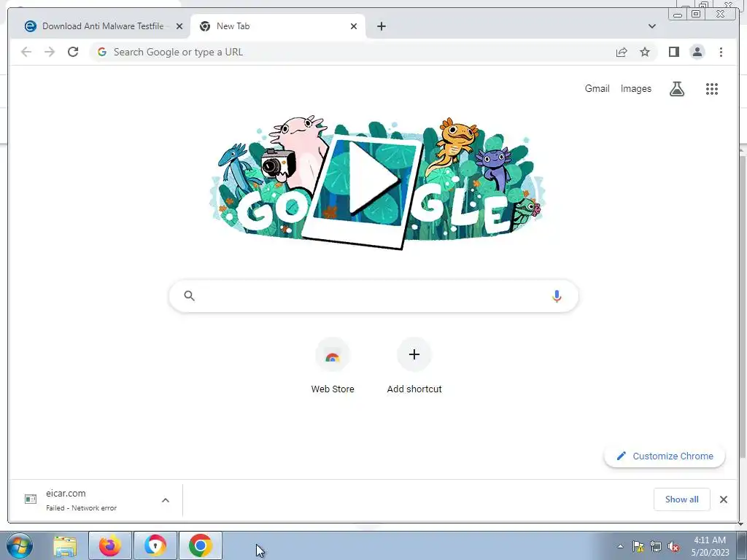Open Chrome's three-dot menu

(721, 52)
